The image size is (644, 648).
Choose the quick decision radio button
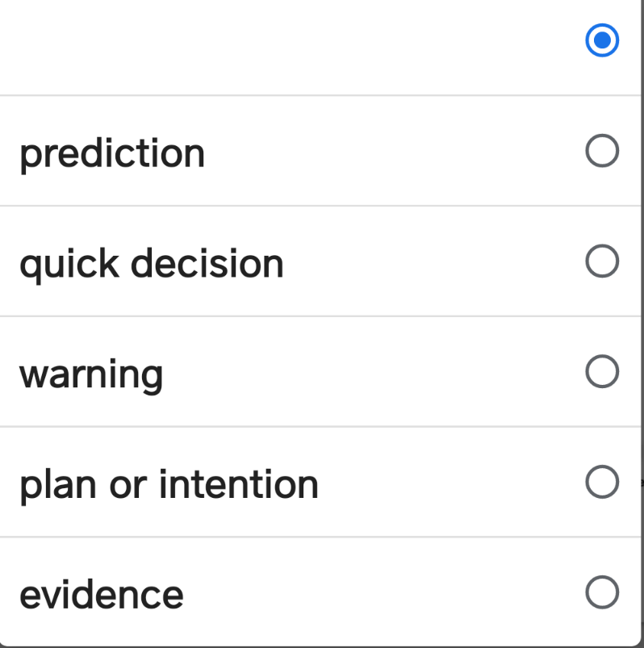[602, 261]
